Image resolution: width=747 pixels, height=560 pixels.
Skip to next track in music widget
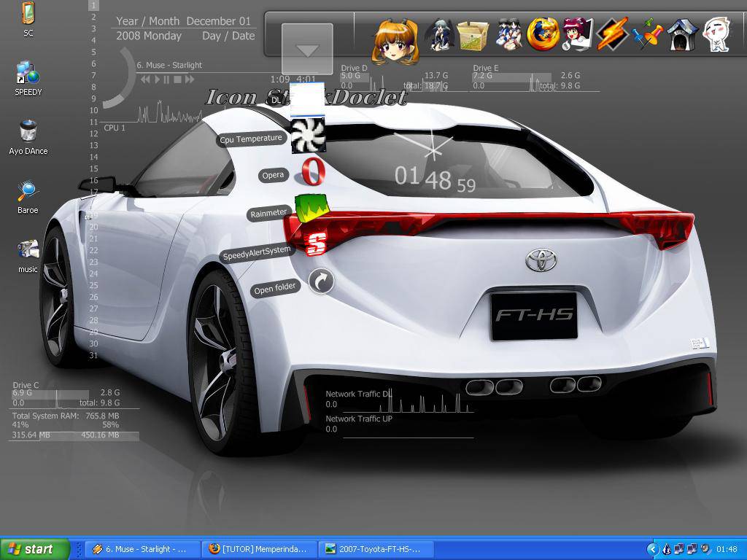[x=190, y=79]
